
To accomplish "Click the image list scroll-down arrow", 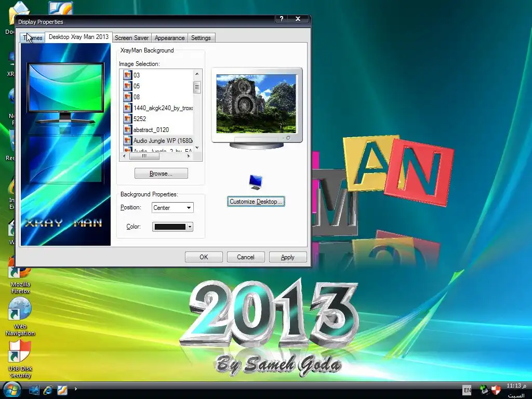I will (x=197, y=148).
